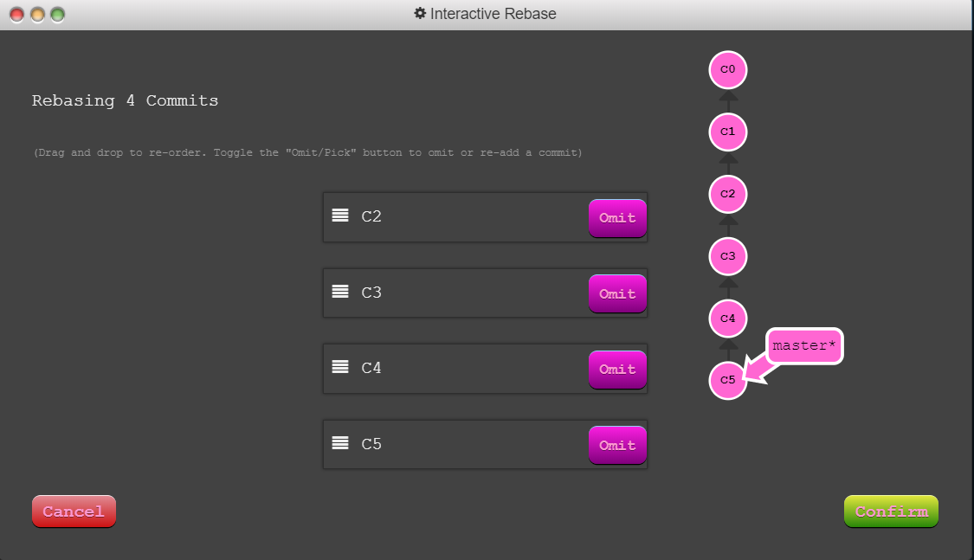The image size is (974, 560).
Task: Click the gear icon in title bar
Action: 420,14
